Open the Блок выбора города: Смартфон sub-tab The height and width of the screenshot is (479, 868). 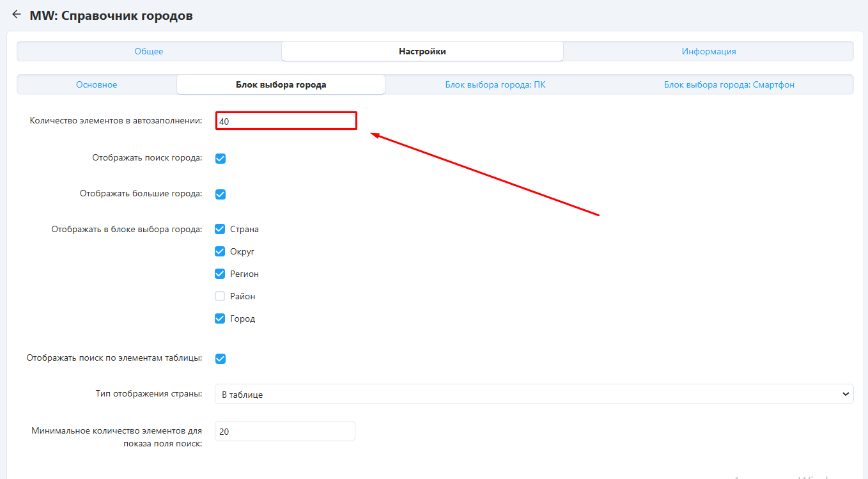tap(729, 84)
